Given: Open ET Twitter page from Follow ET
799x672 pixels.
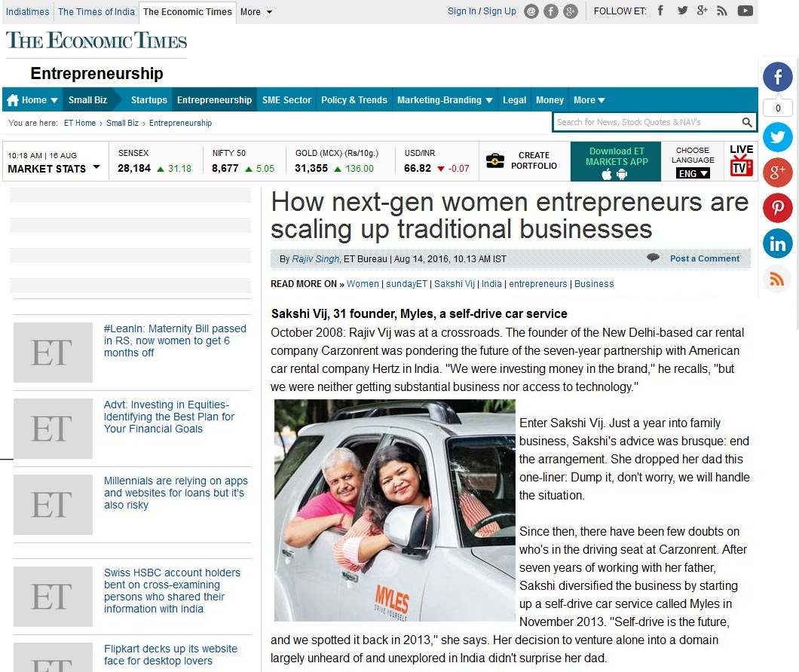Looking at the screenshot, I should tap(682, 11).
